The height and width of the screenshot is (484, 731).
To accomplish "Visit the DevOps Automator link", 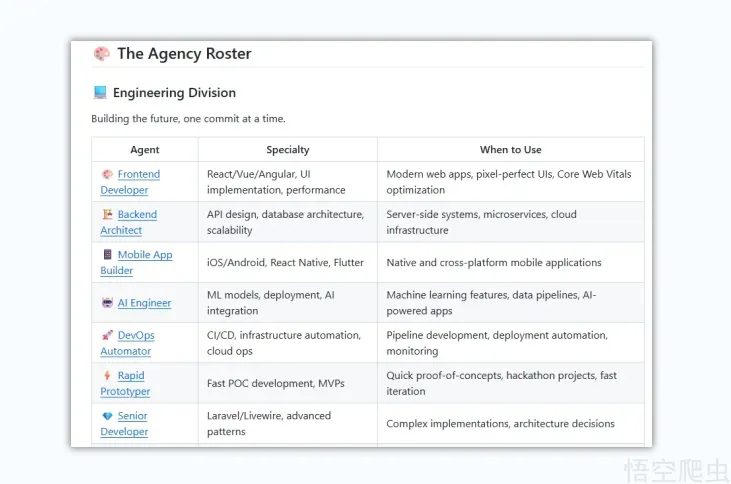I will coord(127,343).
